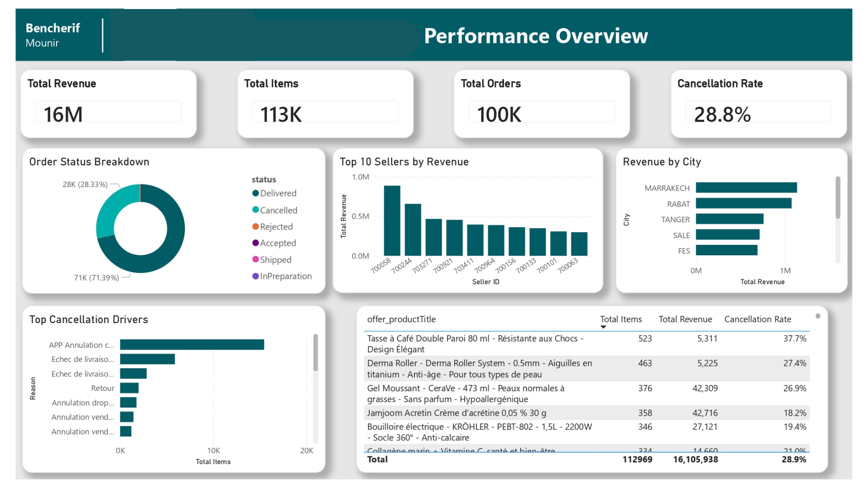
Task: Select the RABAT bar in city chart
Action: point(743,203)
